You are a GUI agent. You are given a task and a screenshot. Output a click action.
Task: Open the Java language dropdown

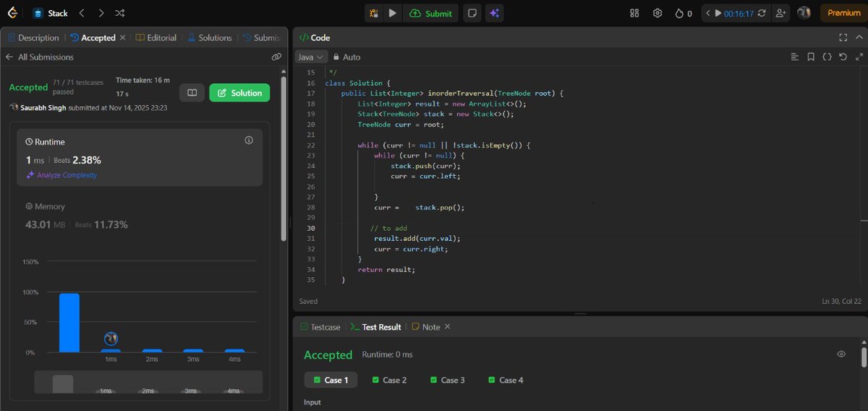point(312,56)
